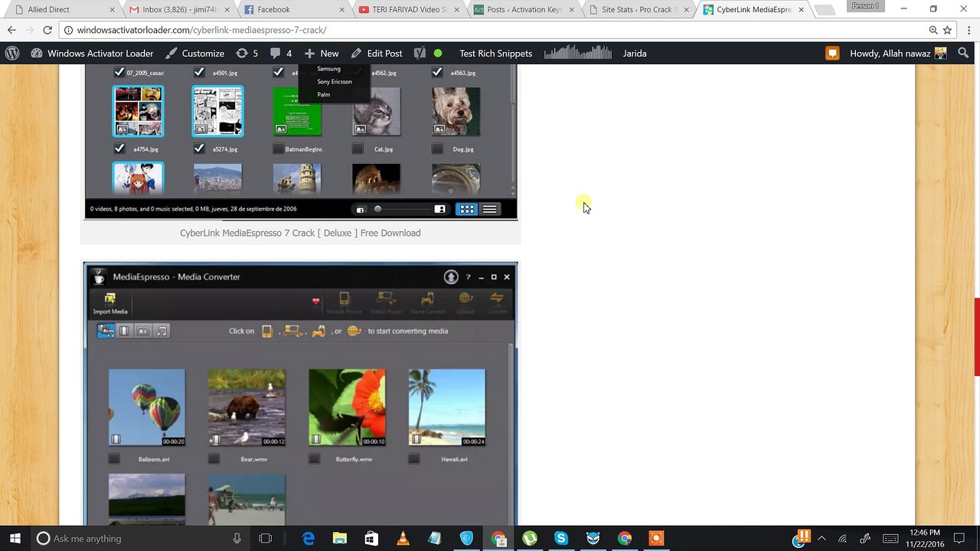Click the dog photo thumbnail
Screen dimensions: 980x551
(x=456, y=112)
